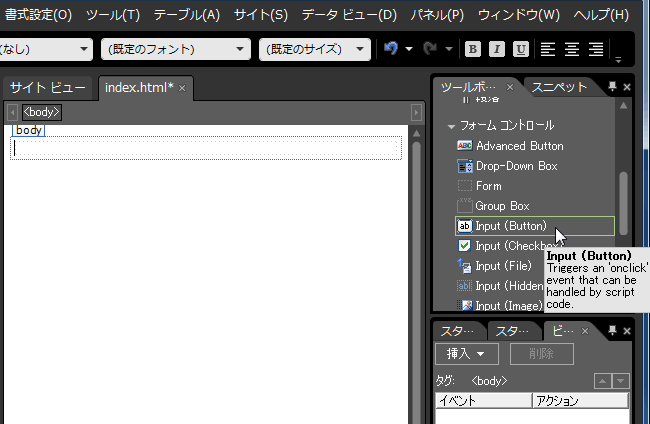Close the ツールボックス panel tab
The image size is (650, 424).
coord(510,87)
